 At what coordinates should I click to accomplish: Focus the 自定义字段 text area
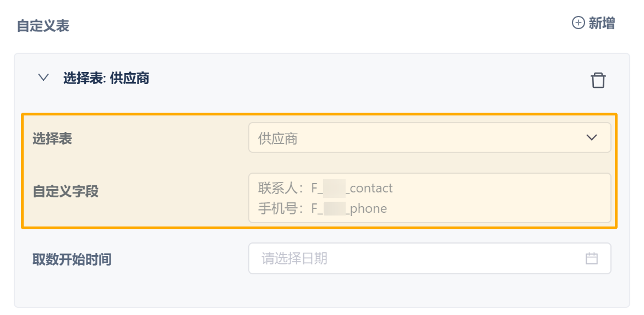click(x=495, y=198)
